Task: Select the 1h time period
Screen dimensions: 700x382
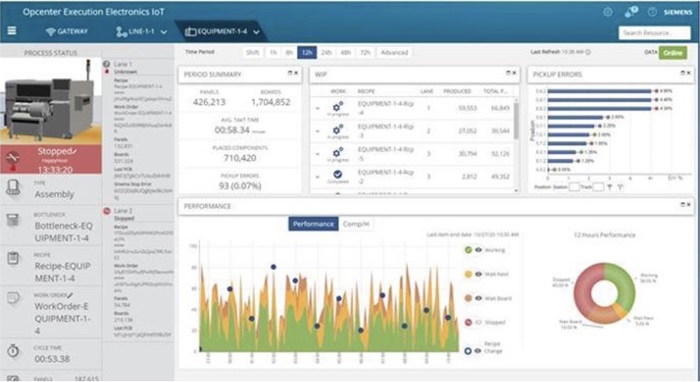Action: pos(273,52)
